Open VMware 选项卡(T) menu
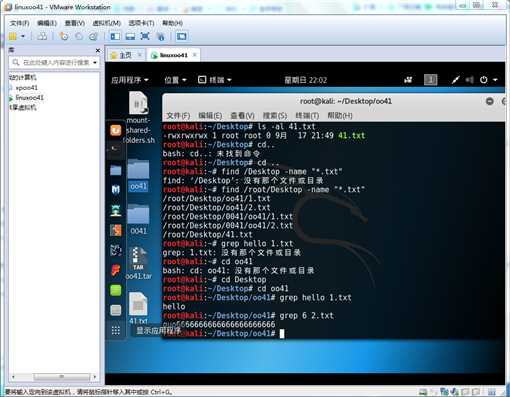The height and width of the screenshot is (397, 510). (x=141, y=23)
